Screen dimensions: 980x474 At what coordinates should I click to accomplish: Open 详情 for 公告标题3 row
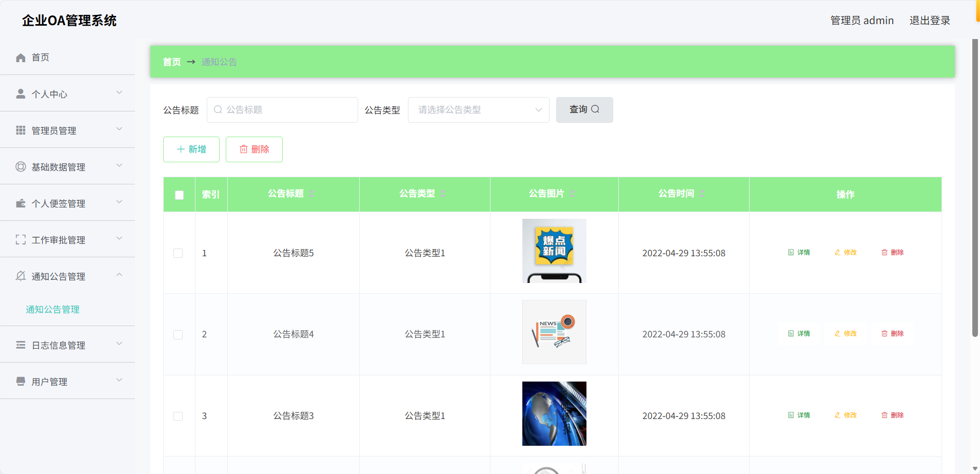(x=799, y=415)
